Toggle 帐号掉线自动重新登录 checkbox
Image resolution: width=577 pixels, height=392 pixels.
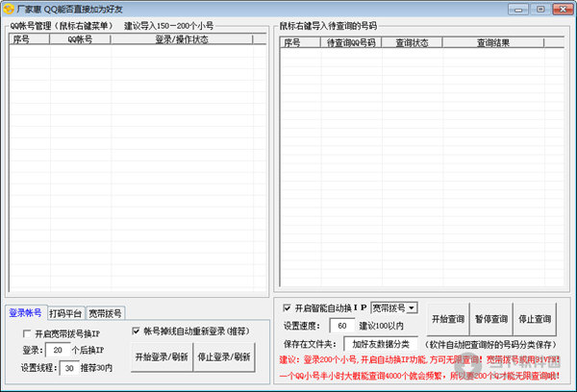tap(136, 331)
